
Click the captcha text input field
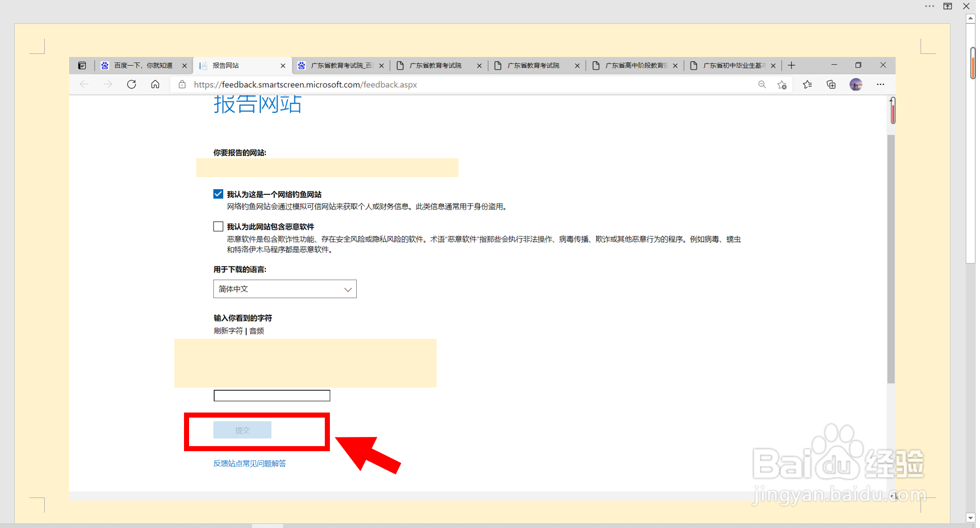pyautogui.click(x=271, y=395)
